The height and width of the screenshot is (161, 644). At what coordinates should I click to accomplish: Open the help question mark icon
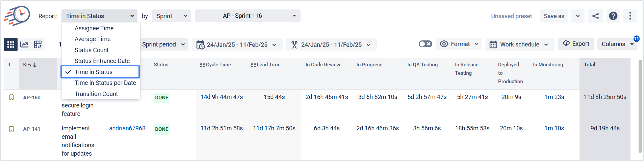(613, 16)
